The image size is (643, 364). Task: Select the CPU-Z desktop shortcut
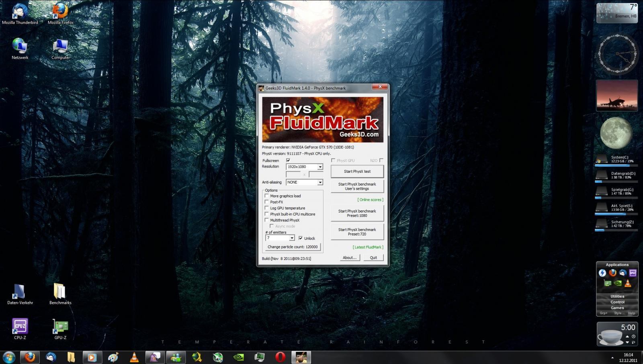20,329
